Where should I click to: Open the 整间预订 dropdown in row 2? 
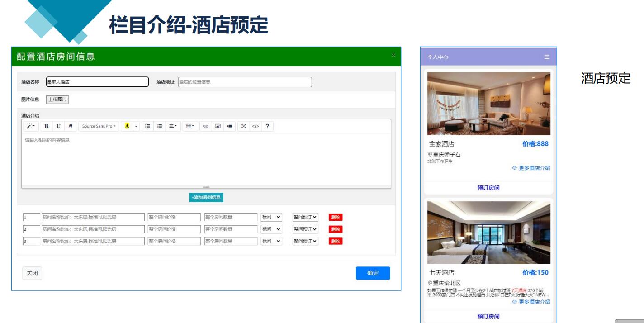pyautogui.click(x=305, y=229)
